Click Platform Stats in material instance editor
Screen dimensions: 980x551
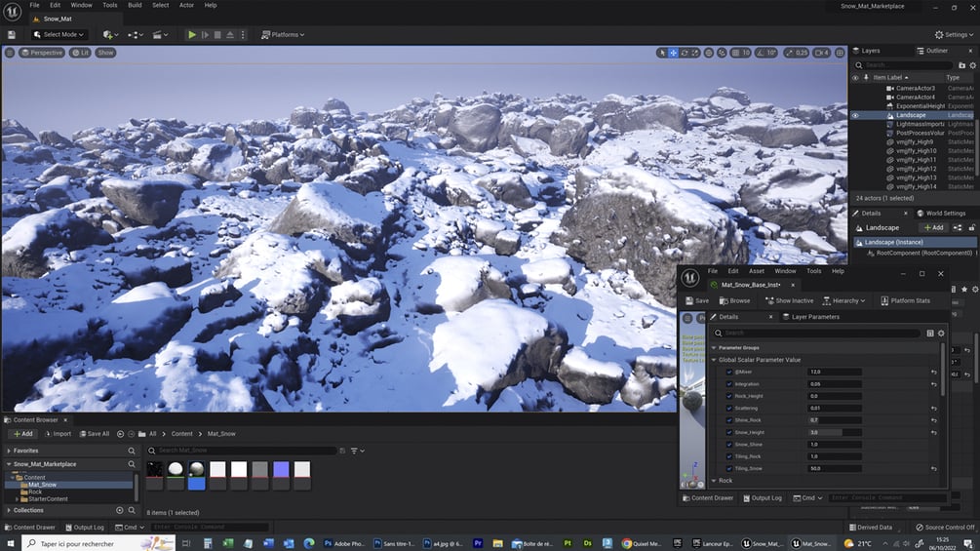pyautogui.click(x=905, y=301)
